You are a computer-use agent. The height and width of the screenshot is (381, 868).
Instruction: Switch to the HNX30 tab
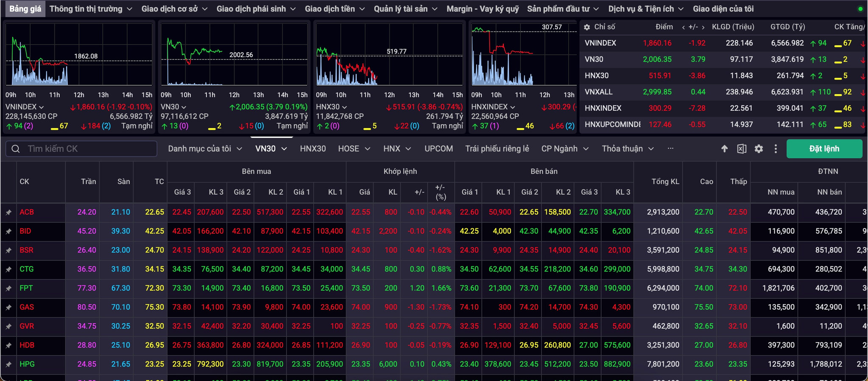(x=313, y=149)
